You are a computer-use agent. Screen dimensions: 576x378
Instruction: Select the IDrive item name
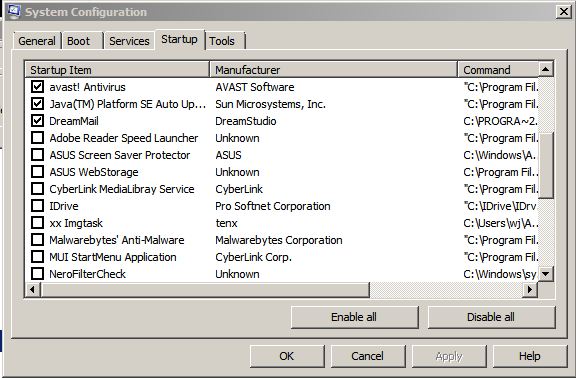click(64, 206)
